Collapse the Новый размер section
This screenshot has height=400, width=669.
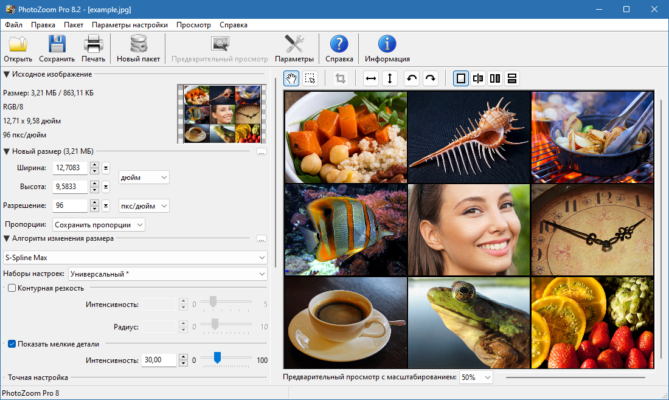[x=6, y=151]
